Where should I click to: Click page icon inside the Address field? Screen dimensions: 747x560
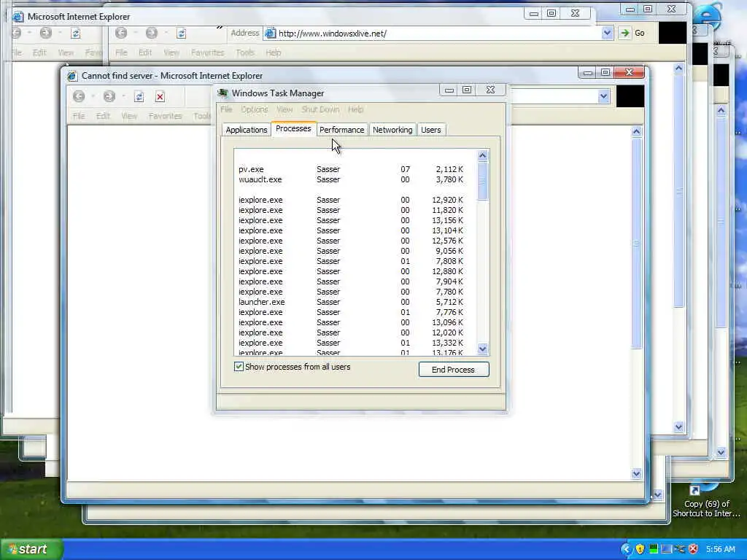270,34
